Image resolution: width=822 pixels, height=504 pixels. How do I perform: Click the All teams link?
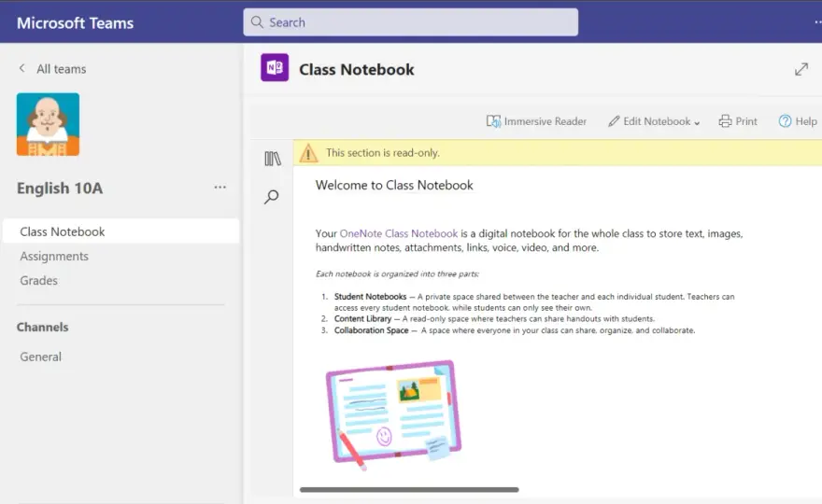[x=62, y=69]
